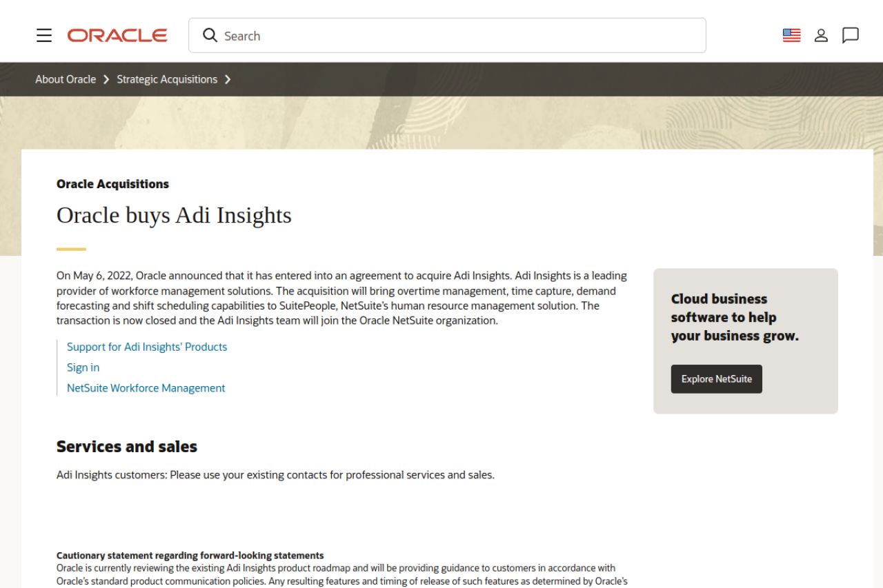Click the Services and sales heading
The image size is (883, 588).
(x=127, y=447)
